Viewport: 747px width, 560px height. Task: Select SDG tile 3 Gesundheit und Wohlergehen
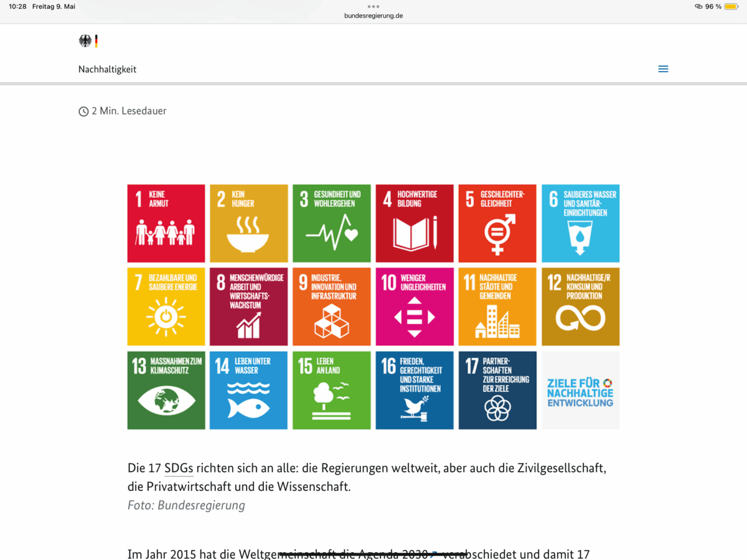coord(332,223)
